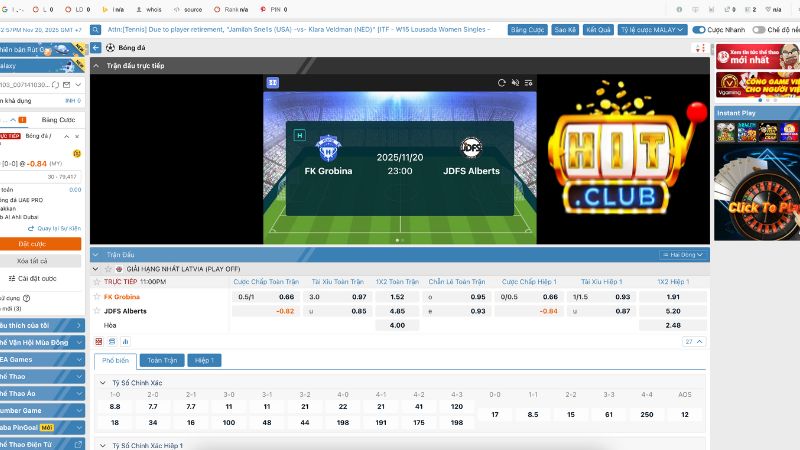Refresh the account balance icon
The height and width of the screenshot is (450, 800).
[x=56, y=85]
